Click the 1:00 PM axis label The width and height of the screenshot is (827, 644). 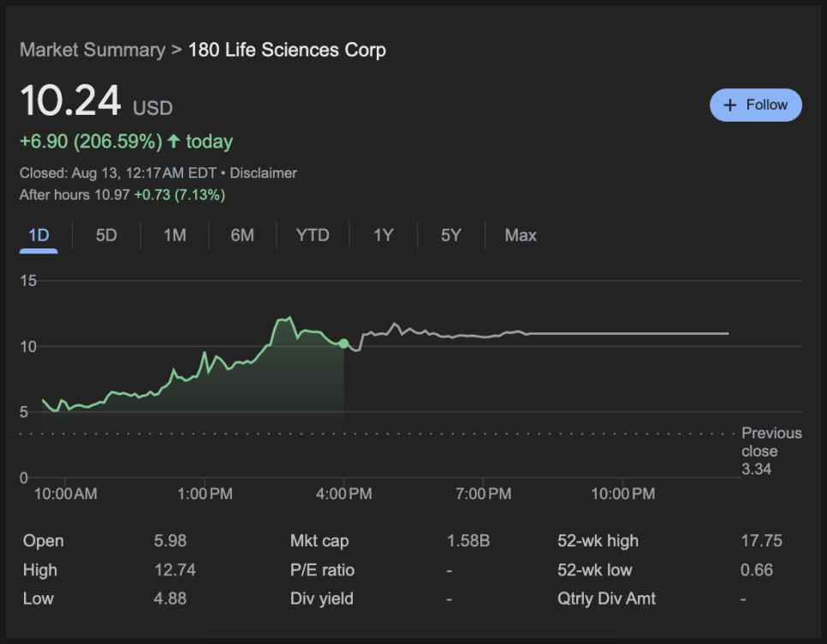[x=205, y=493]
